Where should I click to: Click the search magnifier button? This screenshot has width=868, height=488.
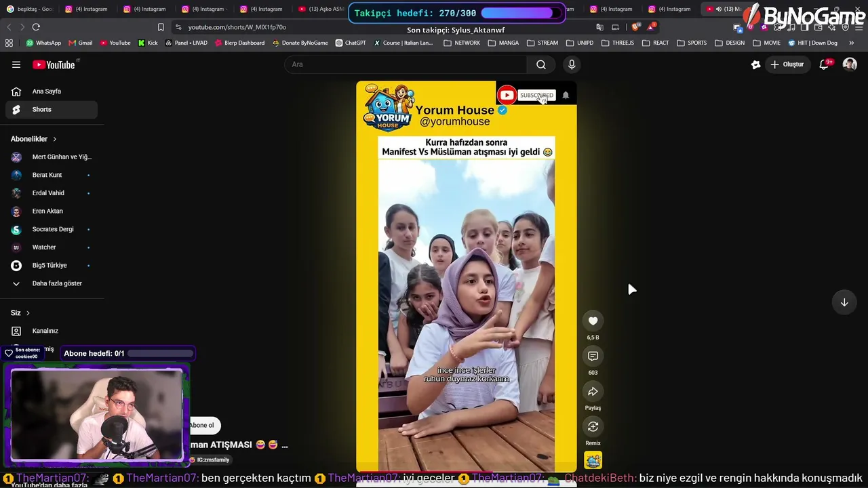540,64
